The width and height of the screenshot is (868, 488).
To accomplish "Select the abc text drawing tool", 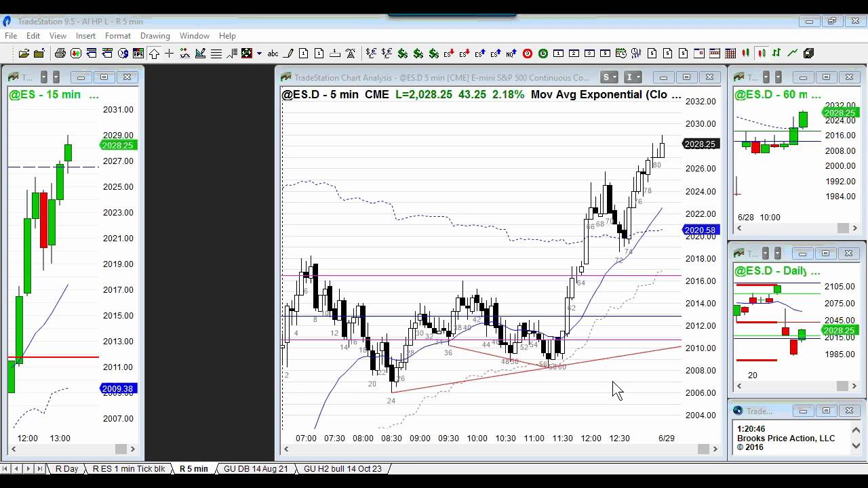I will pyautogui.click(x=273, y=54).
